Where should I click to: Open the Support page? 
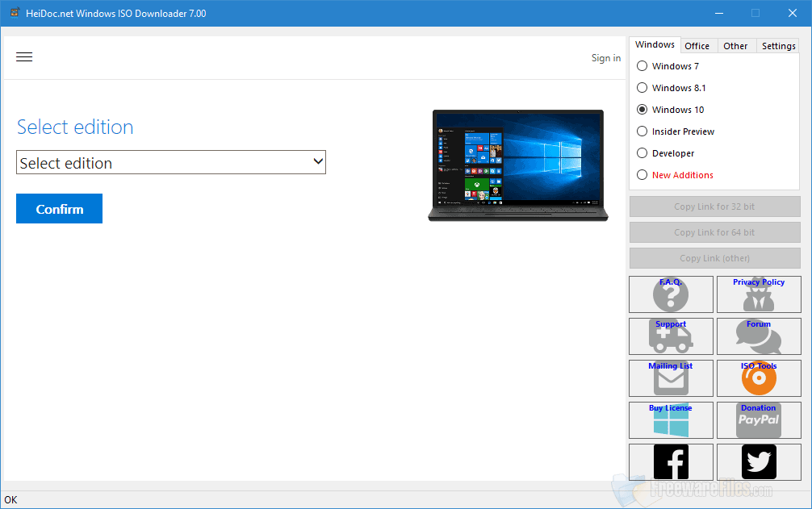click(670, 336)
